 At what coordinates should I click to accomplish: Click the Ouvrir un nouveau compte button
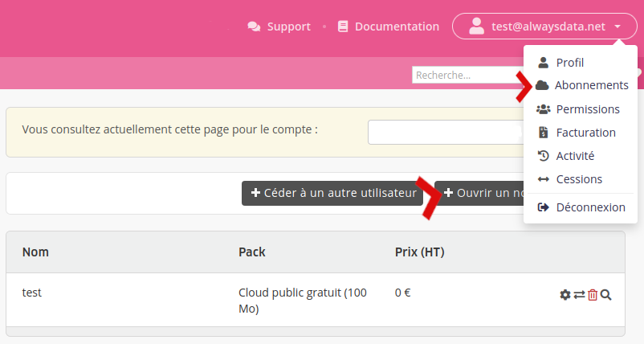pyautogui.click(x=479, y=193)
